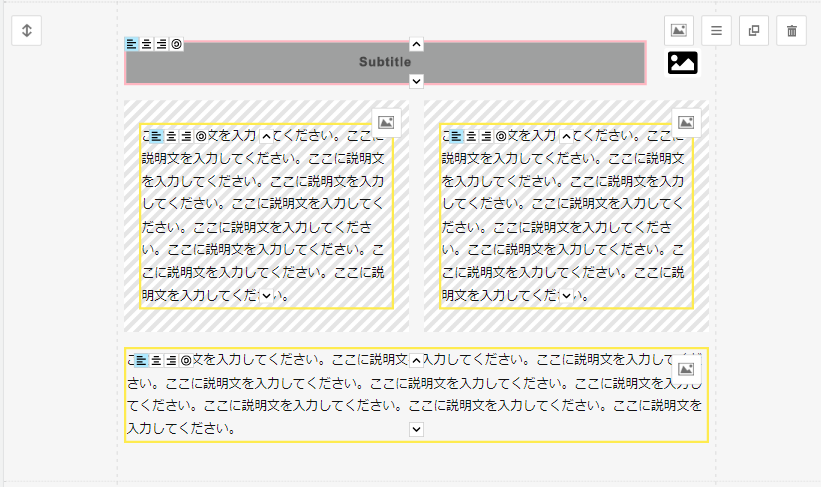Viewport: 821px width, 487px height.
Task: Click image icon on bottom text block
Action: (686, 369)
